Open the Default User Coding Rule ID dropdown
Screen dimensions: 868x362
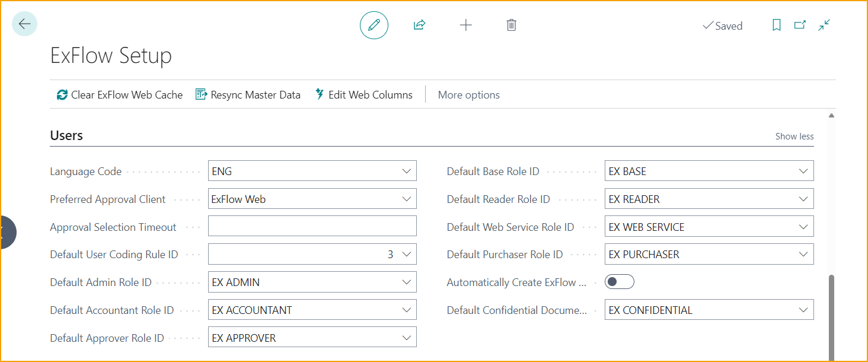pos(407,254)
